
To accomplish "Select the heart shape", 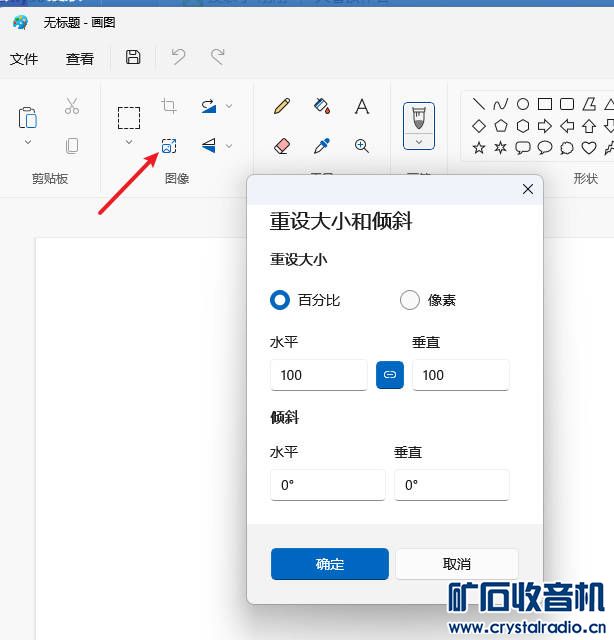I will pyautogui.click(x=589, y=148).
